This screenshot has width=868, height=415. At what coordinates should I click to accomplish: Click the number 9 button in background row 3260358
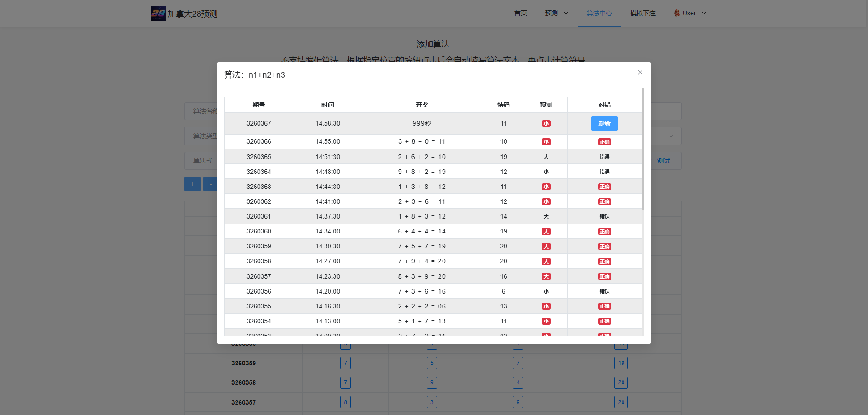(432, 382)
